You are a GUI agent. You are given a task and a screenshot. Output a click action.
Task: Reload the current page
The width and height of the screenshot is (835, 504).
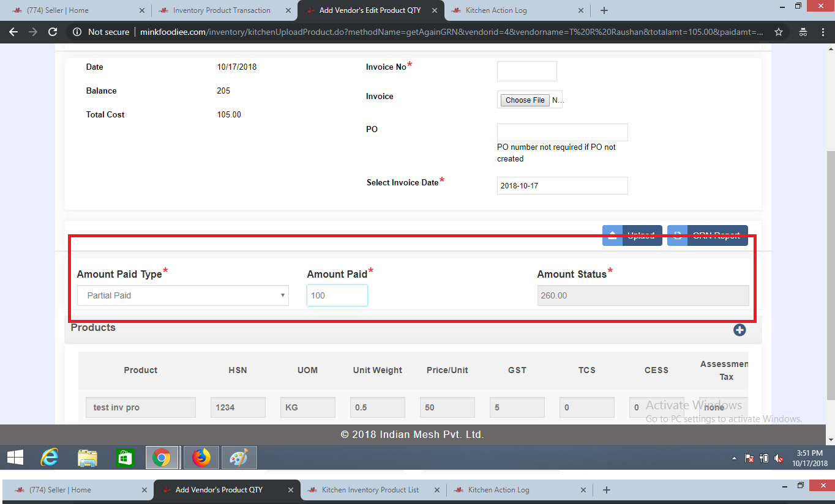pos(53,32)
